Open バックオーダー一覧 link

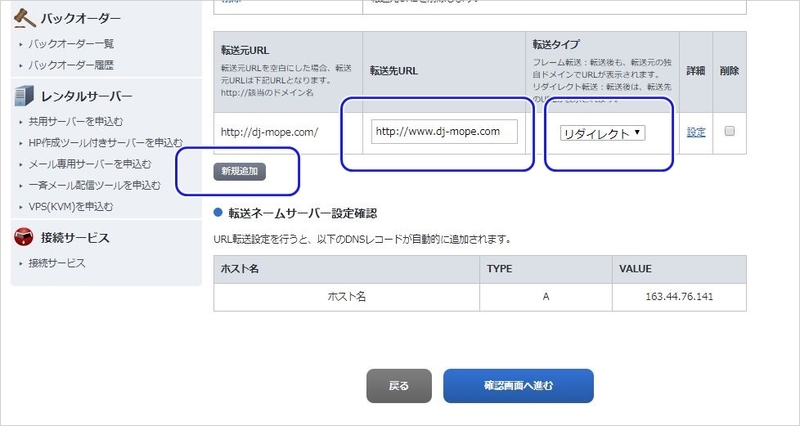(71, 44)
